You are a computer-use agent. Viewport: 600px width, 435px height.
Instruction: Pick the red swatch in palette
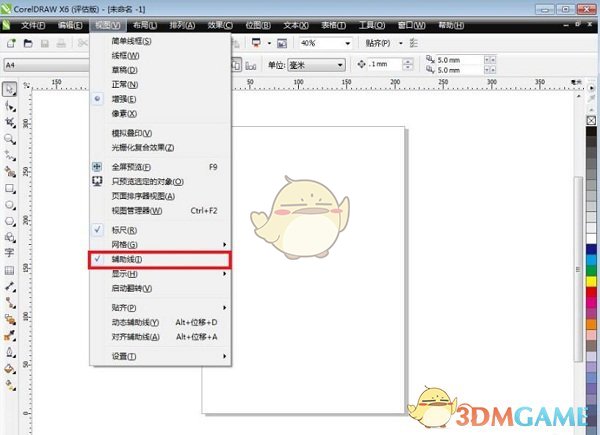591,292
